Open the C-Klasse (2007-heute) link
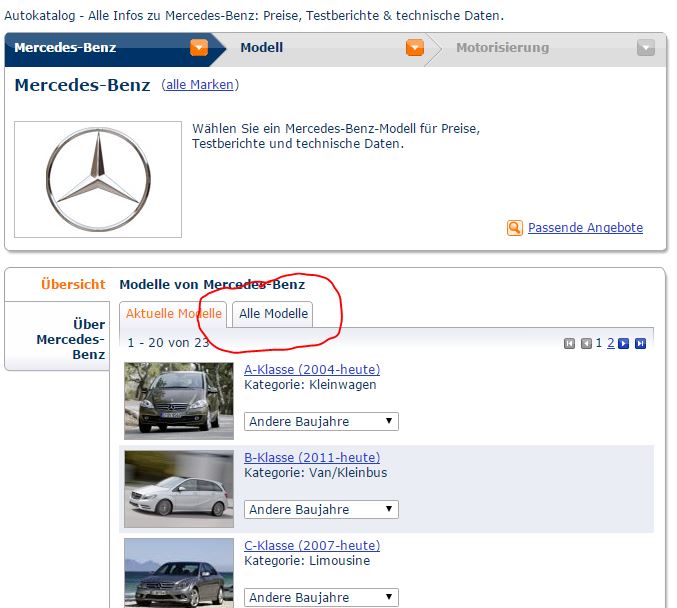The width and height of the screenshot is (677, 608). pos(312,545)
